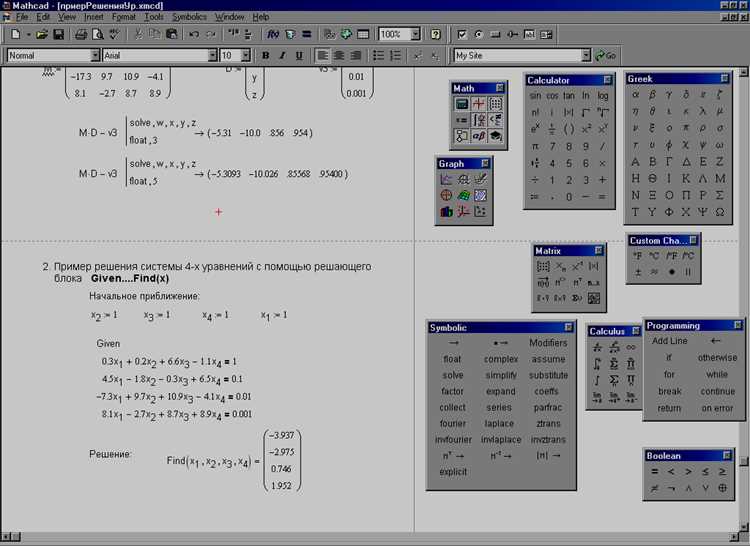The height and width of the screenshot is (546, 750).
Task: Open the Insert menu
Action: [x=93, y=17]
